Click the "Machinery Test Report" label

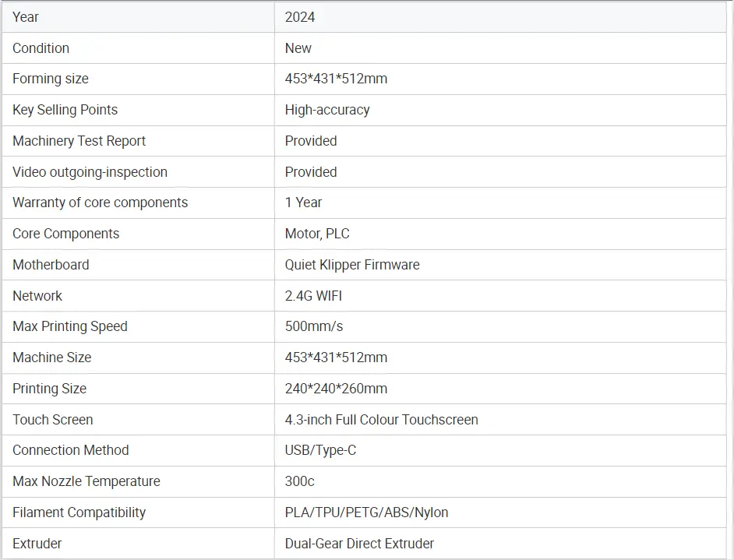(79, 141)
